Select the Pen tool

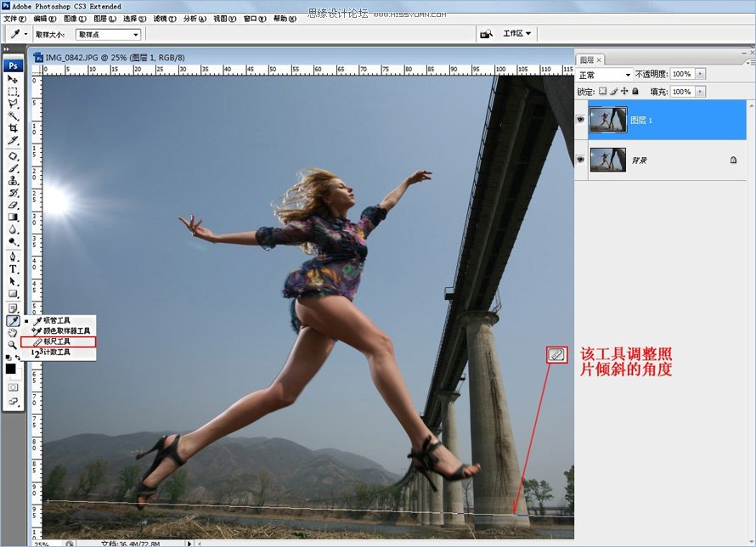coord(13,257)
